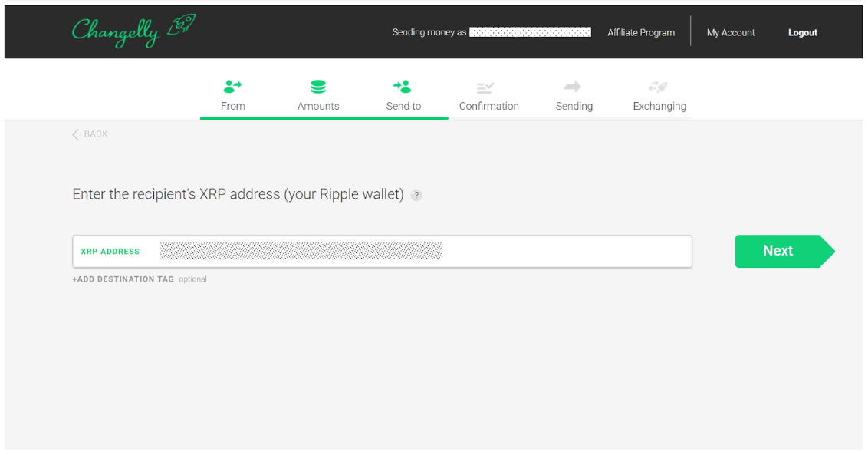Click the green Next button
This screenshot has width=868, height=455.
click(x=784, y=251)
